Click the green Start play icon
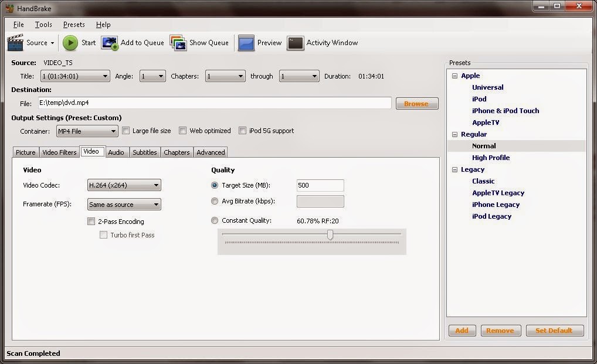This screenshot has width=597, height=364. coord(70,43)
